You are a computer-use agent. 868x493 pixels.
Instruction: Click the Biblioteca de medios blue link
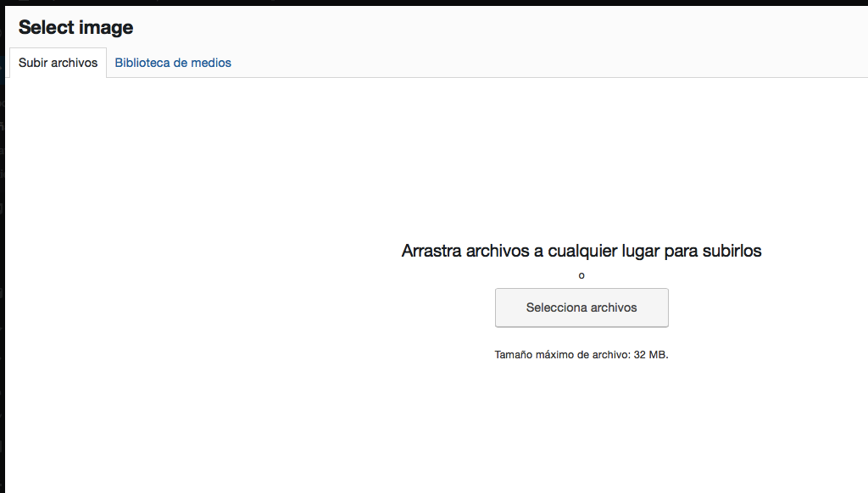pos(173,62)
